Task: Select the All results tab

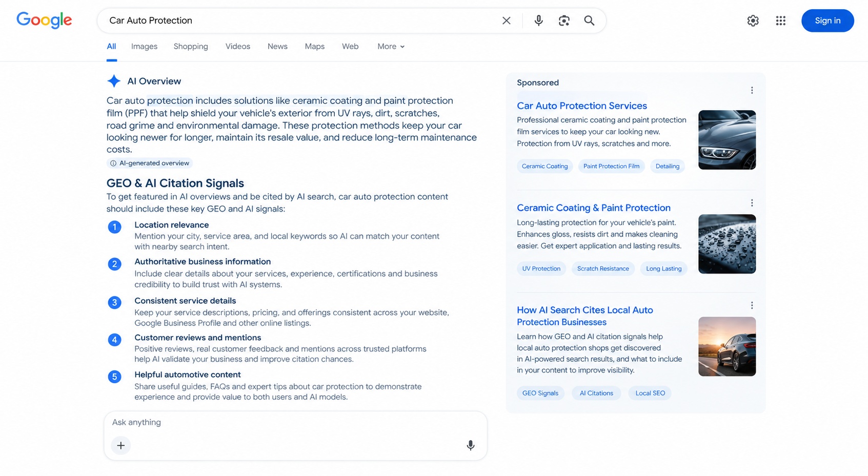Action: (x=111, y=46)
